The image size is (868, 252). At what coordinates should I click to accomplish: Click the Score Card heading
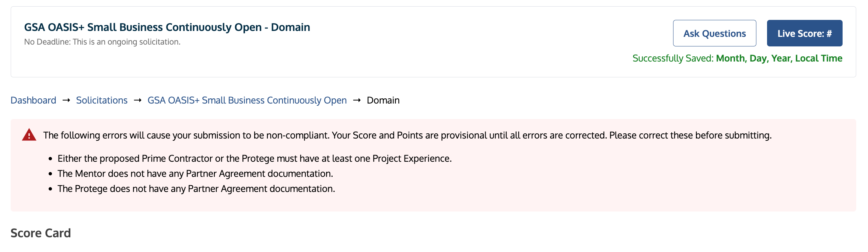click(x=41, y=233)
